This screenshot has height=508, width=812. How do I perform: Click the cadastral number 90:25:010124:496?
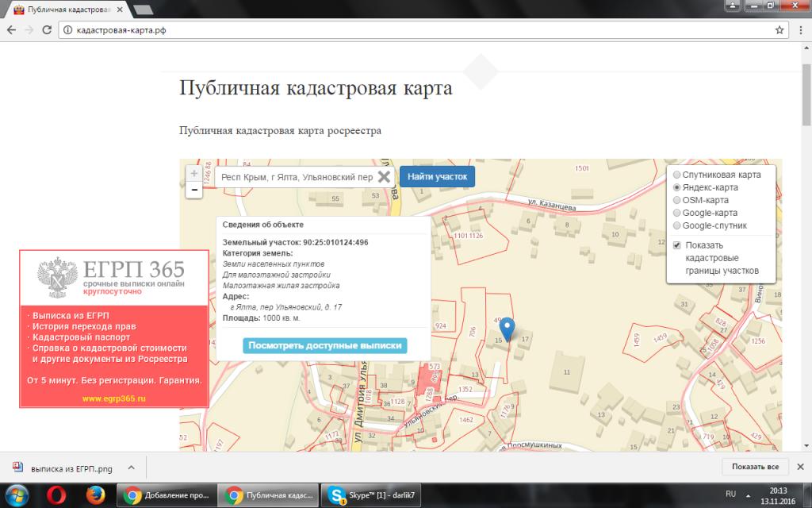[x=335, y=242]
